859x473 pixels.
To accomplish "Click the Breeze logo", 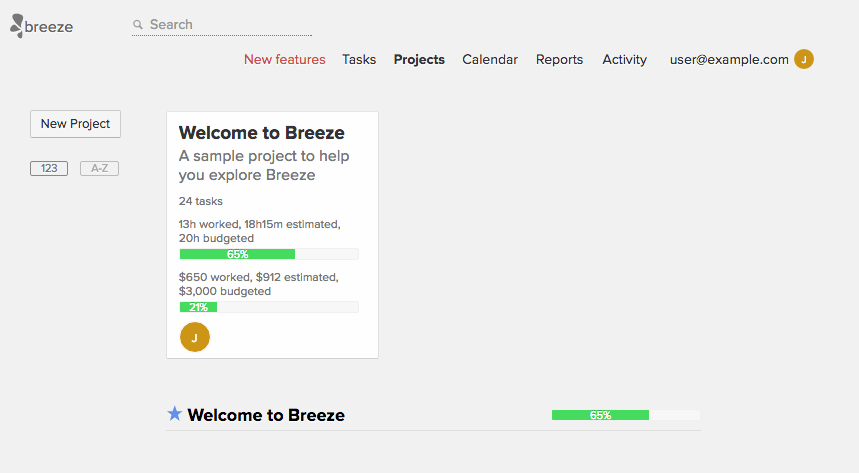I will (x=42, y=26).
